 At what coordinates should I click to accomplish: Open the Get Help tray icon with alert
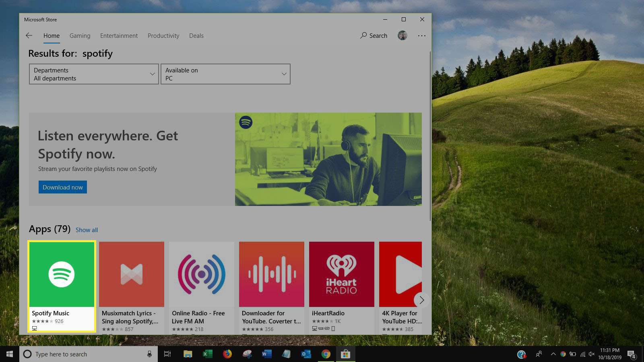[522, 354]
